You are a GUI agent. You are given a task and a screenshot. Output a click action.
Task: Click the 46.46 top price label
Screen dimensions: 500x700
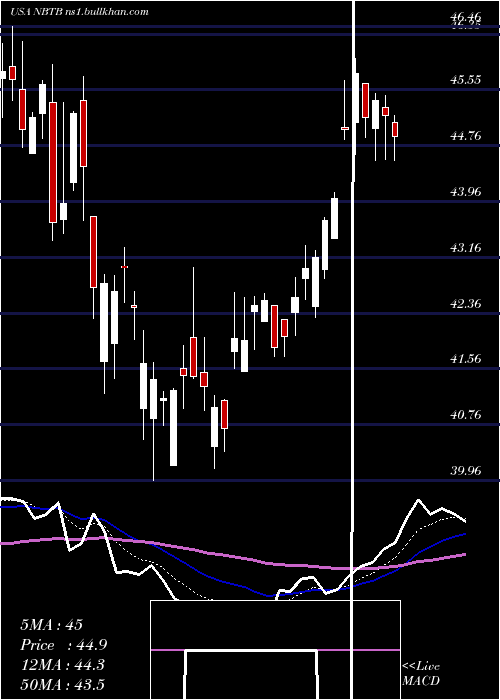click(466, 18)
